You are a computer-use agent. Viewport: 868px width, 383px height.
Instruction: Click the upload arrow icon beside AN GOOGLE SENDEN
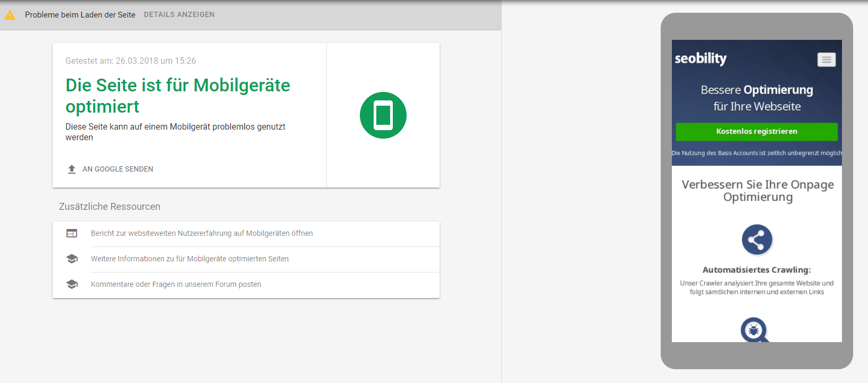[72, 169]
